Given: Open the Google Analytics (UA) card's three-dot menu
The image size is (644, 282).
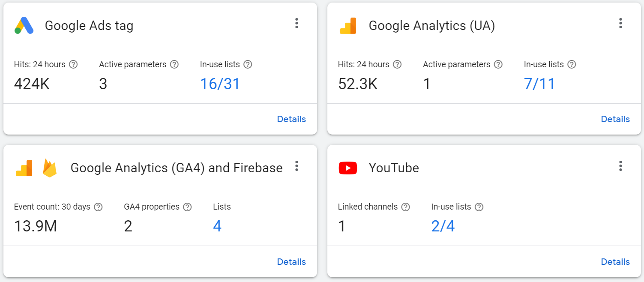Looking at the screenshot, I should (620, 24).
